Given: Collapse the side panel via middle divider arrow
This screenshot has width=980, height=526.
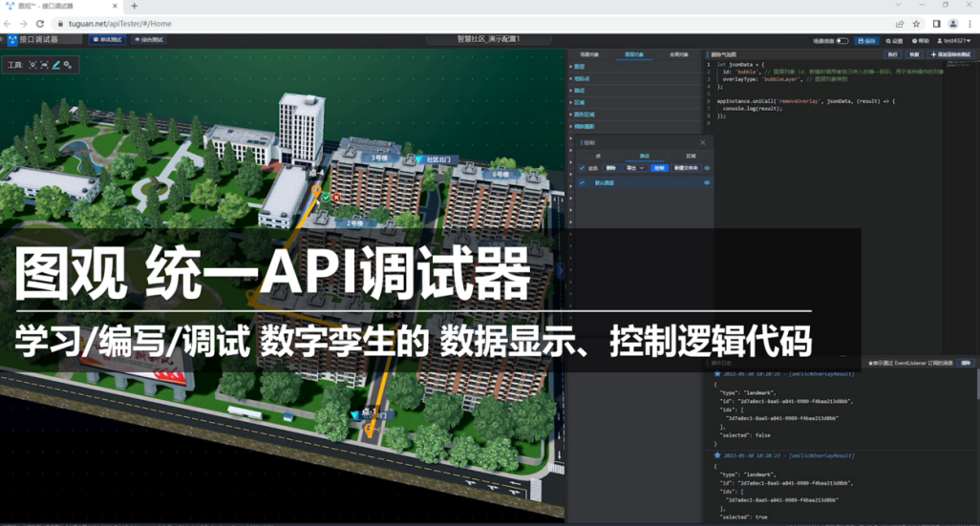Looking at the screenshot, I should pyautogui.click(x=560, y=270).
